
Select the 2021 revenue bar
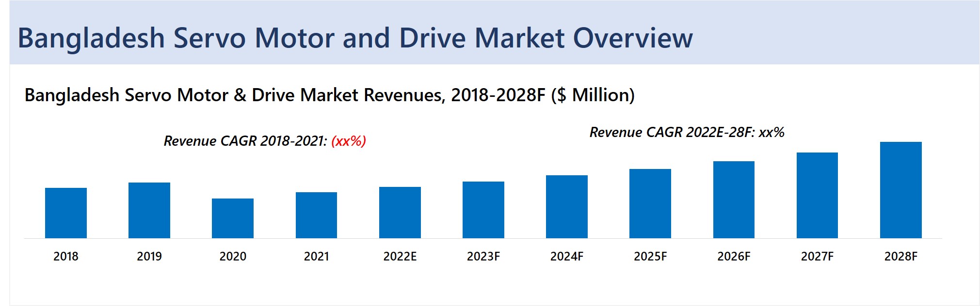tap(316, 215)
